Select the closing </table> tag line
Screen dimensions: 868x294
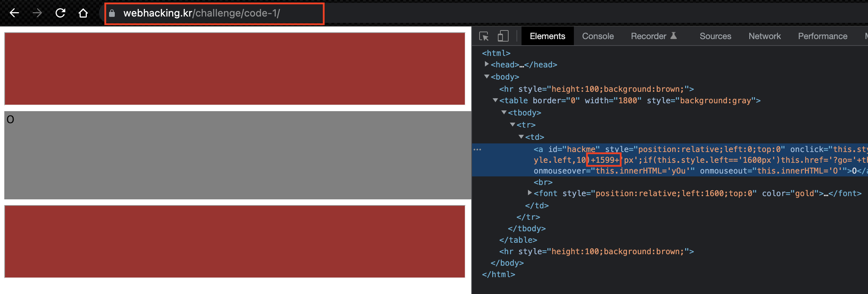518,240
